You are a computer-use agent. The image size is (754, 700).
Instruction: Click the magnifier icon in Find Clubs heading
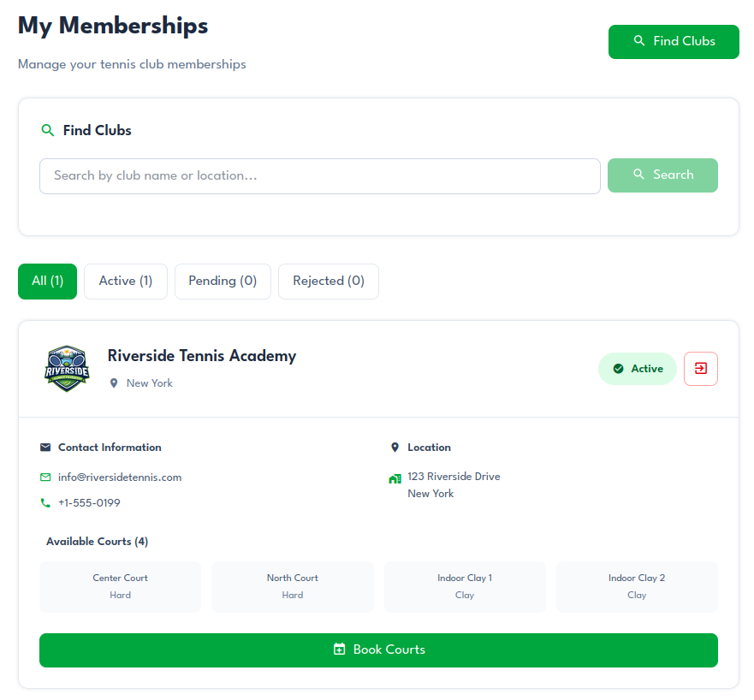click(x=48, y=131)
